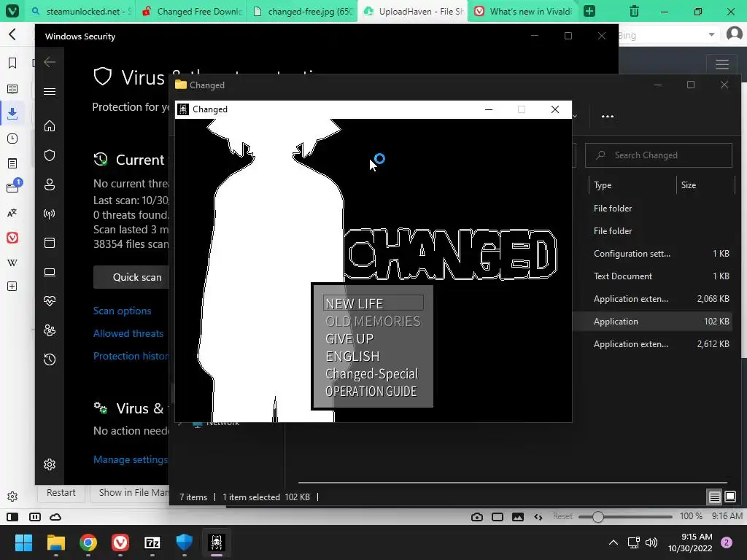747x560 pixels.
Task: Open Vivaldi Translate panel icon
Action: (x=12, y=213)
